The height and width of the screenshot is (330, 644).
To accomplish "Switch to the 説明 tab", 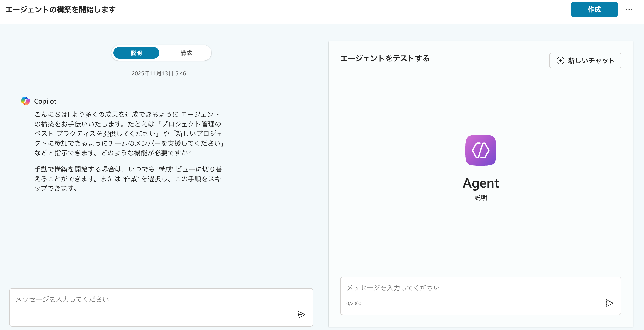I will coord(136,53).
